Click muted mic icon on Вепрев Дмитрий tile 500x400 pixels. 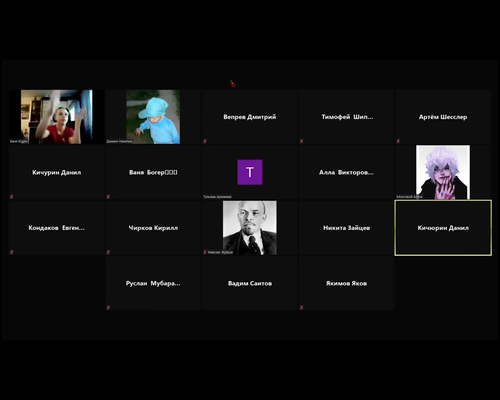click(205, 141)
